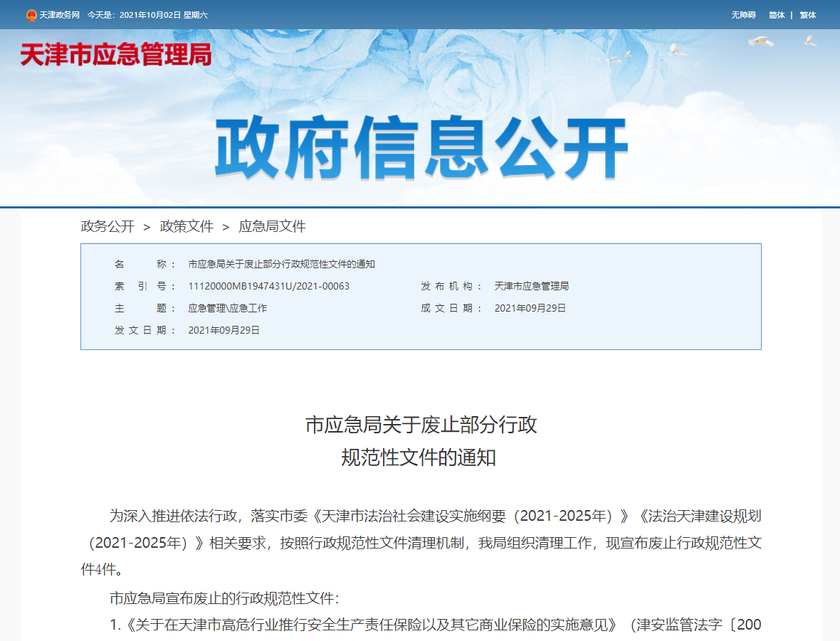Click the red 天津市应急管理局 logo
The image size is (840, 641).
click(x=116, y=55)
